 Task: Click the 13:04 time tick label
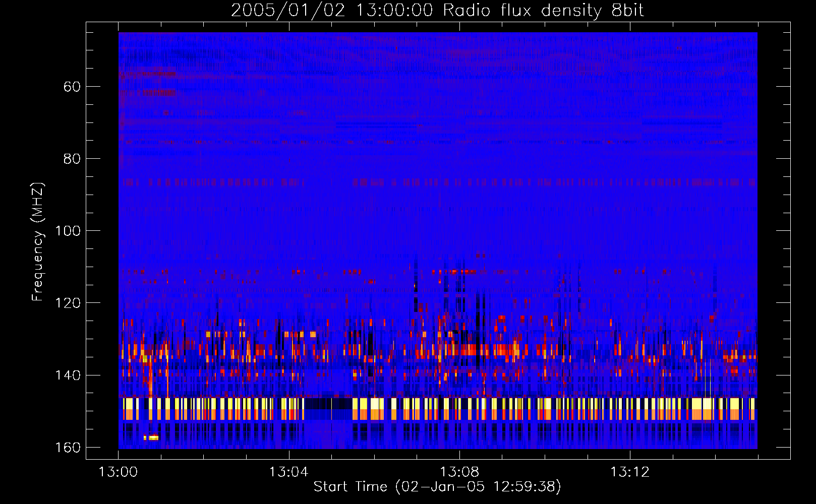click(x=288, y=472)
